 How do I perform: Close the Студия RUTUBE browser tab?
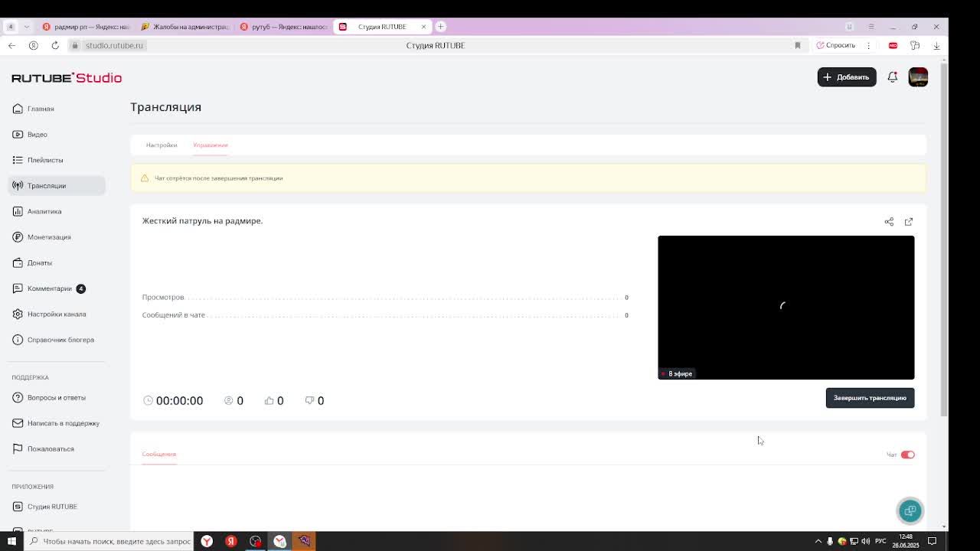coord(423,27)
